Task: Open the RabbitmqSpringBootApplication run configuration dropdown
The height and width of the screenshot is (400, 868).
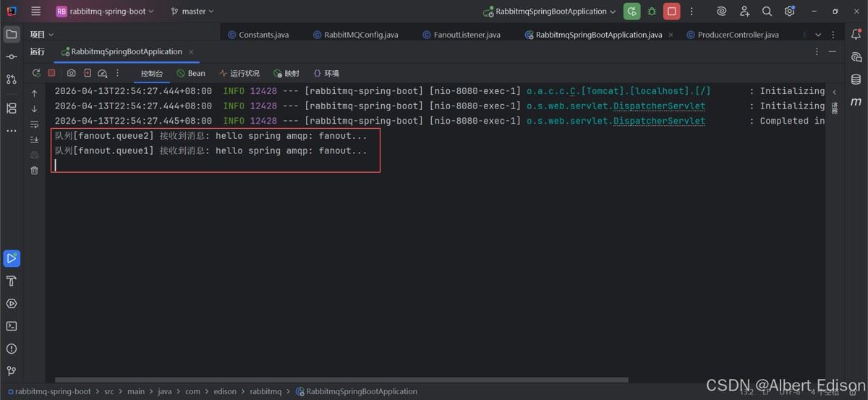Action: (550, 12)
